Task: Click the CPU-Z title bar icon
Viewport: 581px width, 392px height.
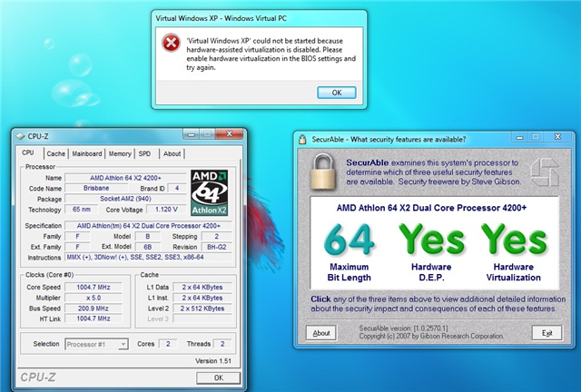Action: pos(21,136)
